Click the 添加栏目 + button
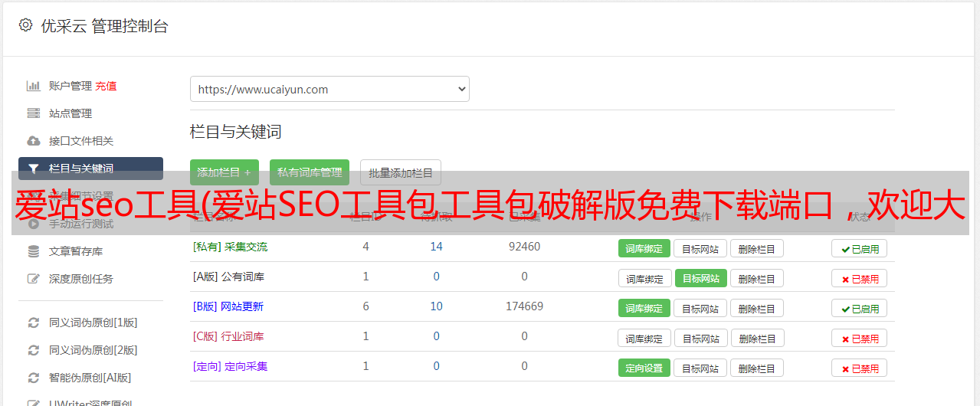Image resolution: width=980 pixels, height=406 pixels. (x=225, y=172)
